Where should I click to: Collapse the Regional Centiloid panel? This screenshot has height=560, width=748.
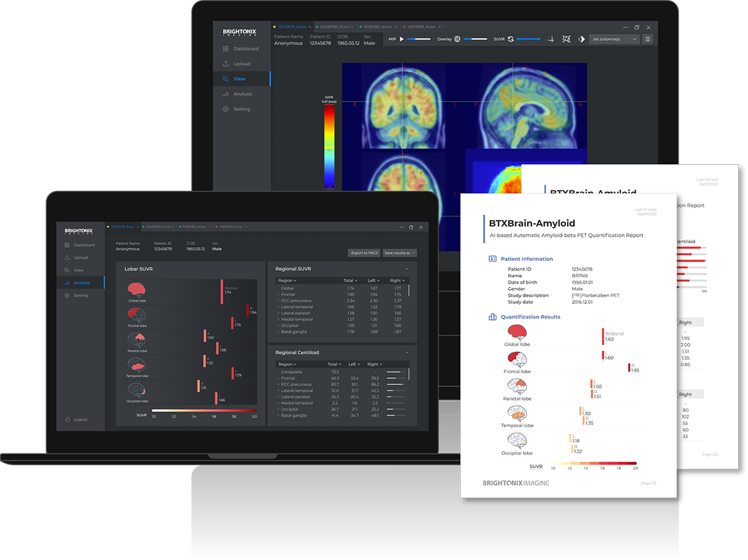pos(407,352)
